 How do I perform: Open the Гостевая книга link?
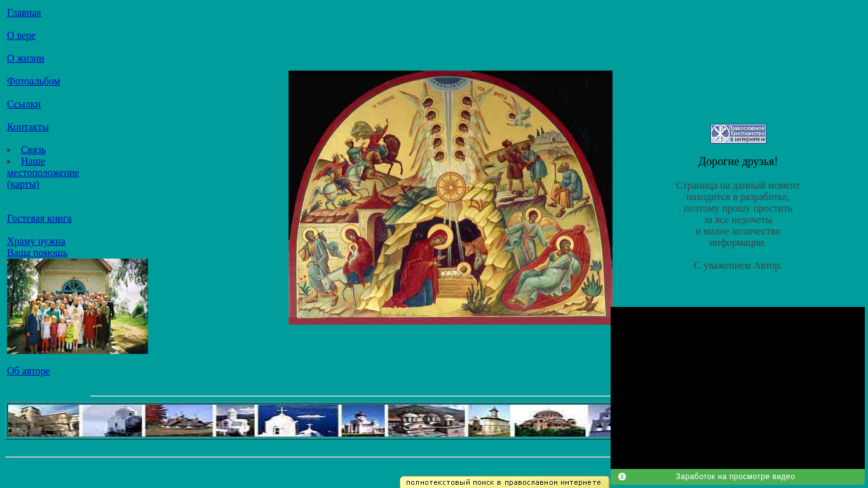[39, 219]
